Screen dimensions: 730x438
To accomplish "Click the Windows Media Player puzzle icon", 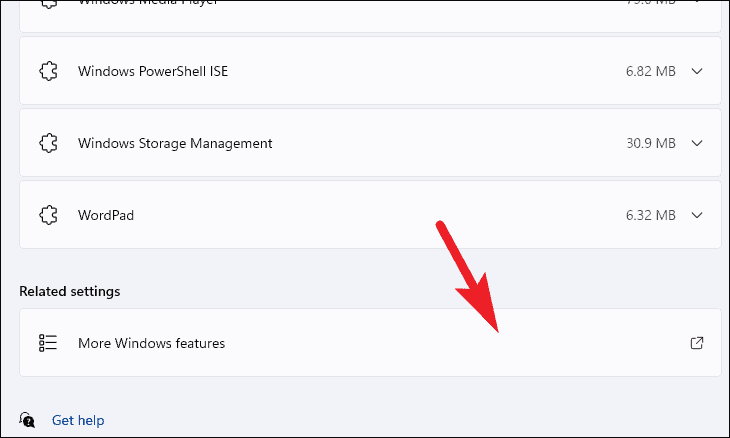I will pos(48,2).
